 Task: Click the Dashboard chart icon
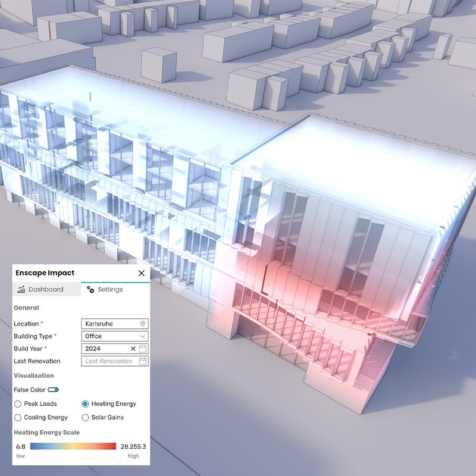coord(21,290)
